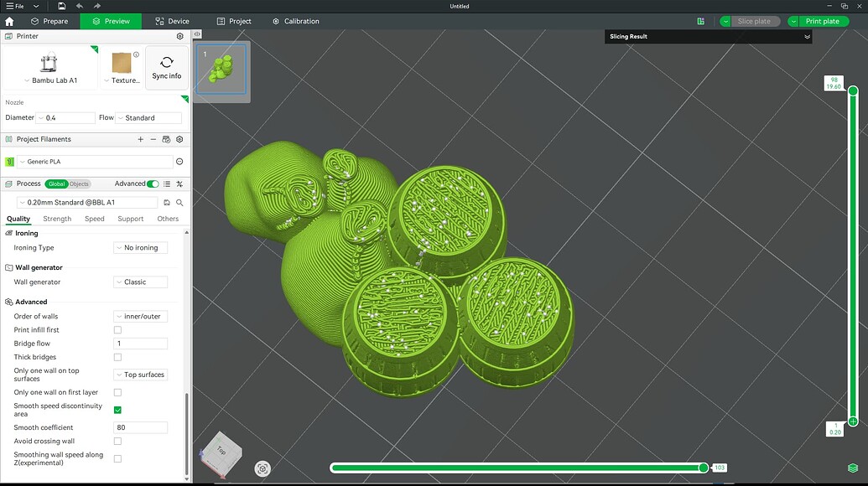Click the Smooth coefficient input field
Screen dimensions: 868x486
[141, 427]
